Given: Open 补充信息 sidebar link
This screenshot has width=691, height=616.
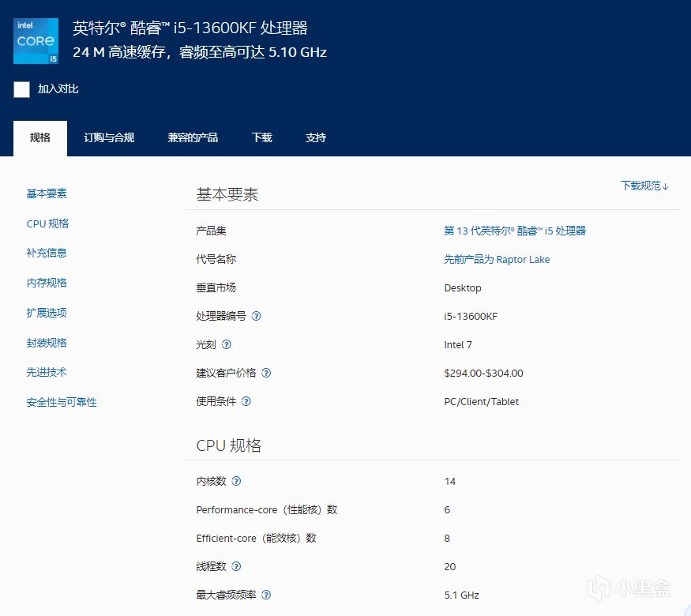Looking at the screenshot, I should (x=47, y=253).
